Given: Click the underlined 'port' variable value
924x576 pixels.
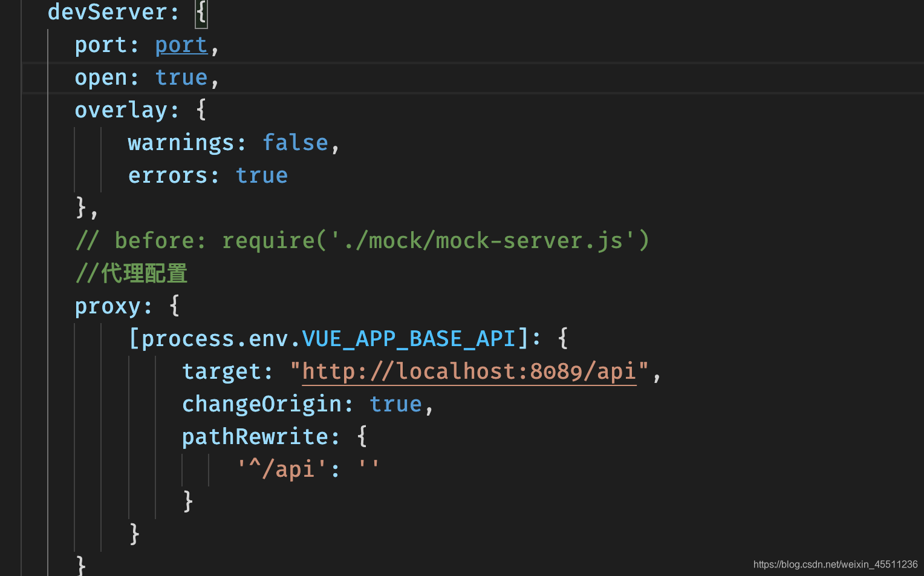Looking at the screenshot, I should [181, 45].
